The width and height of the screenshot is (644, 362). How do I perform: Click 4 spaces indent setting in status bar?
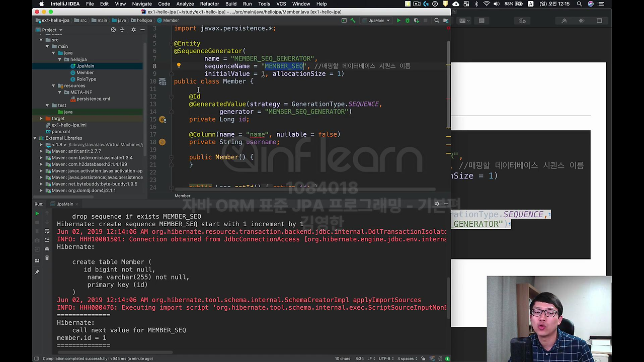pos(408,358)
